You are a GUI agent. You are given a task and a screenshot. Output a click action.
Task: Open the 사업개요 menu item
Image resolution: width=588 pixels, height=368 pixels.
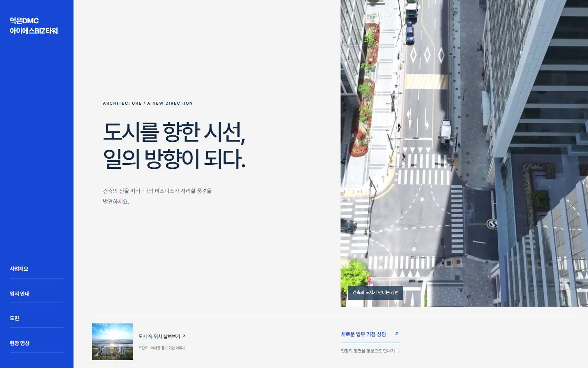(37, 269)
